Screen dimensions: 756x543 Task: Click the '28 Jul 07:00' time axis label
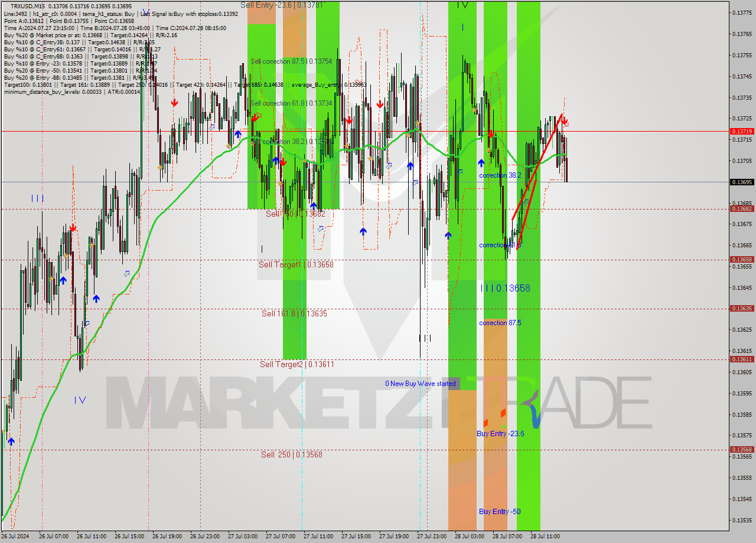(x=507, y=537)
